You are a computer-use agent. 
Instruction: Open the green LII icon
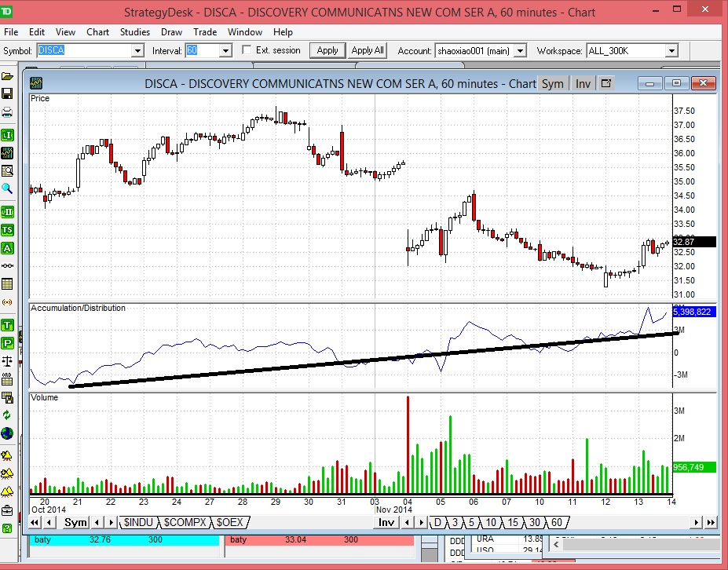pos(7,212)
